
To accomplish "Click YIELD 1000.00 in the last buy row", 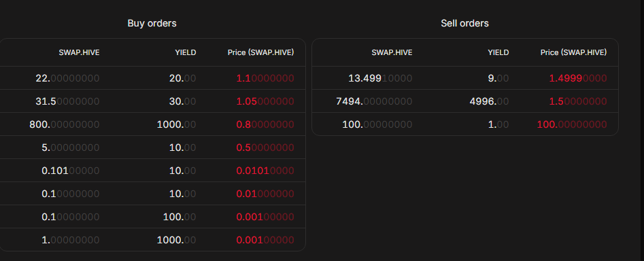I will coord(177,240).
